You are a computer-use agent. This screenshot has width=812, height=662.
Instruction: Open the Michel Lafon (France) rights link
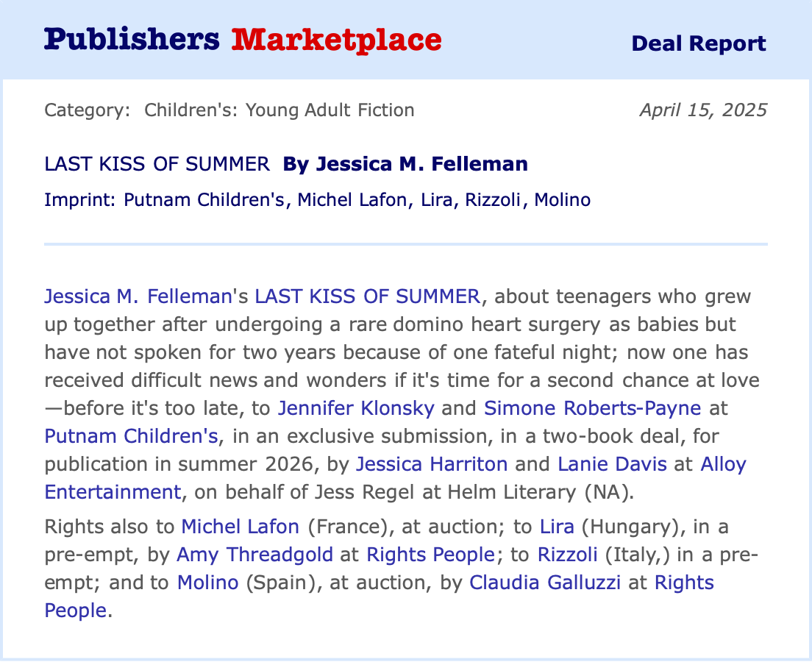pyautogui.click(x=240, y=527)
